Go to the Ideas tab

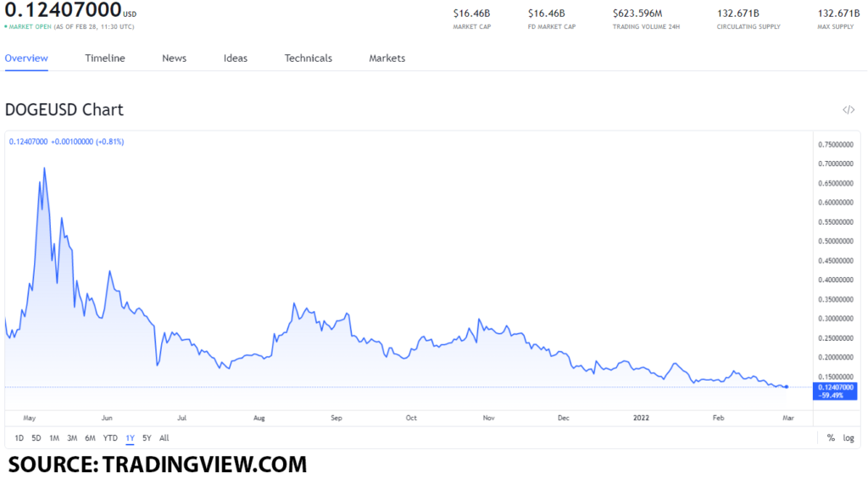pyautogui.click(x=236, y=58)
